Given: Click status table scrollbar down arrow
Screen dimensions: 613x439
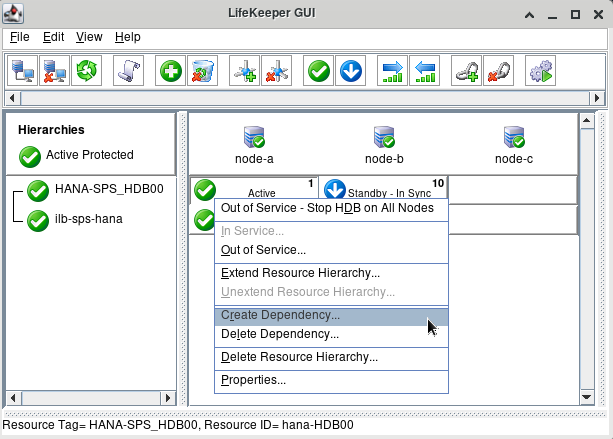Looking at the screenshot, I should pyautogui.click(x=586, y=397).
